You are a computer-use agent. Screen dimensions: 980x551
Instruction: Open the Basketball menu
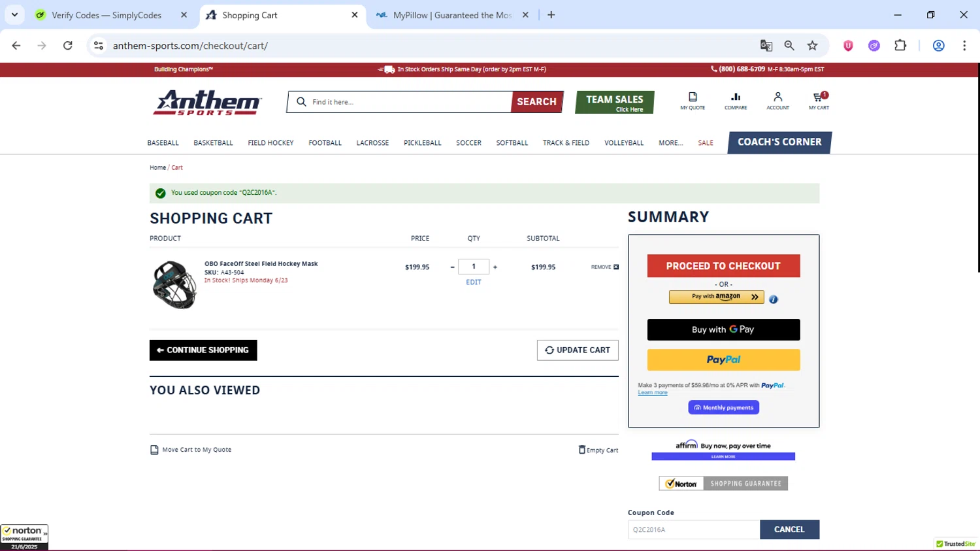(x=213, y=143)
